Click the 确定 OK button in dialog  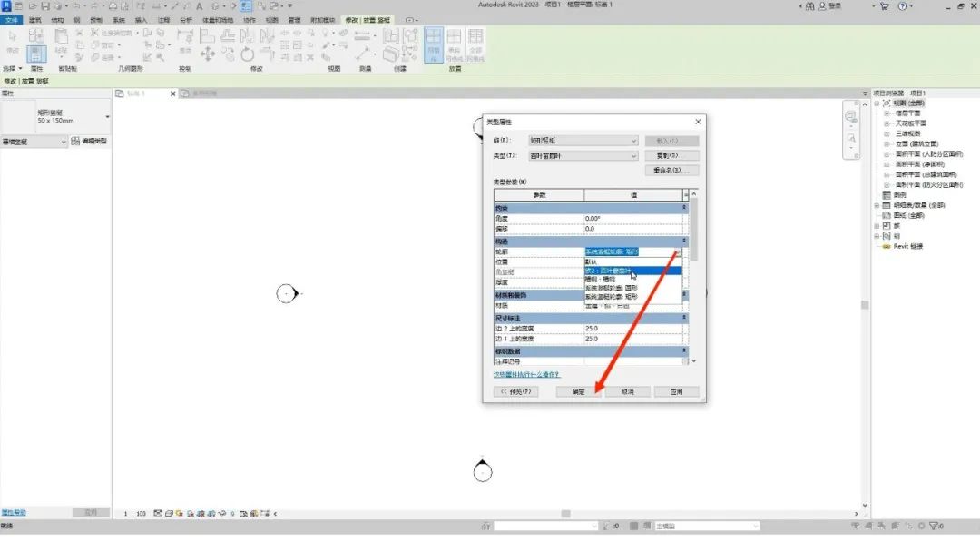click(578, 392)
